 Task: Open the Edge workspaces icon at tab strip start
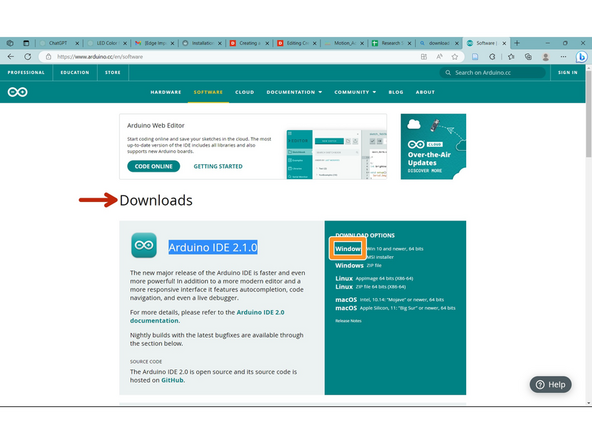click(10, 43)
